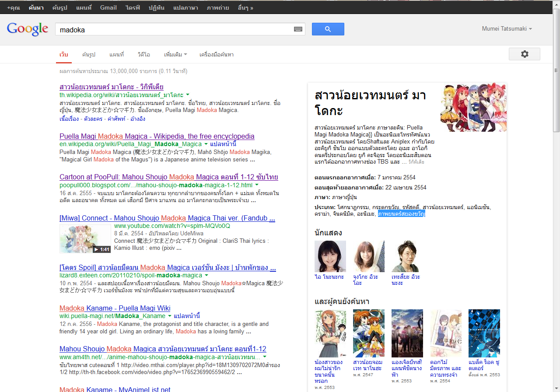The width and height of the screenshot is (560, 392).
Task: Open the ดอกไม้ มิตรภาพ cover image
Action: (x=446, y=333)
